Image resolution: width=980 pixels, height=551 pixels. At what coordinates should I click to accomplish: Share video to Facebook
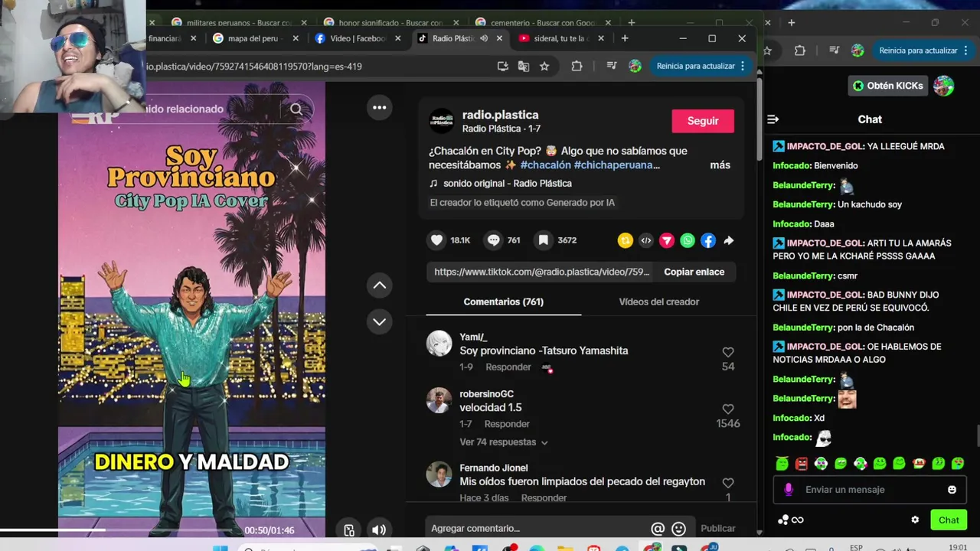coord(708,240)
